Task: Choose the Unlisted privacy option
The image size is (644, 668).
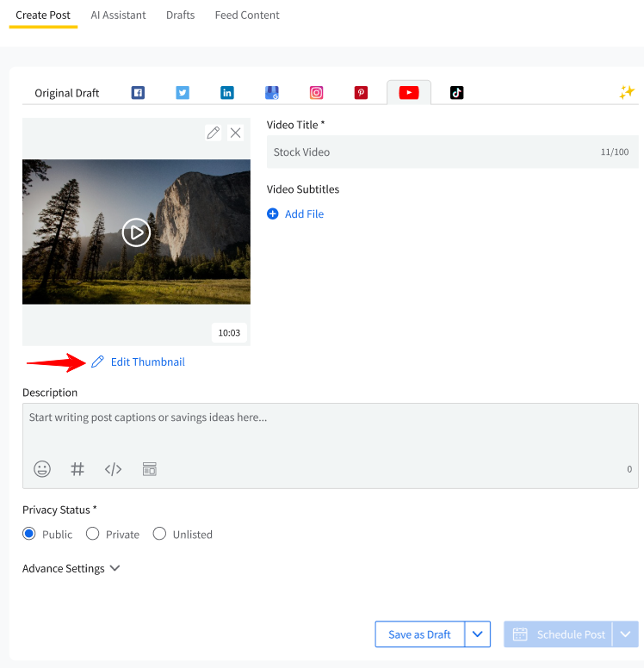Action: [159, 534]
